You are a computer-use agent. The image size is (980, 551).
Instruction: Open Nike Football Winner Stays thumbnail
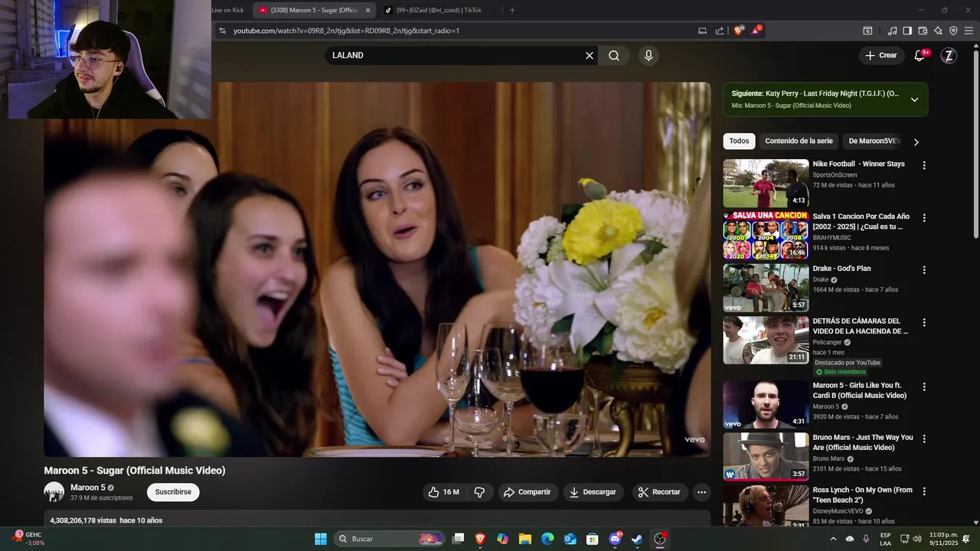pos(766,183)
